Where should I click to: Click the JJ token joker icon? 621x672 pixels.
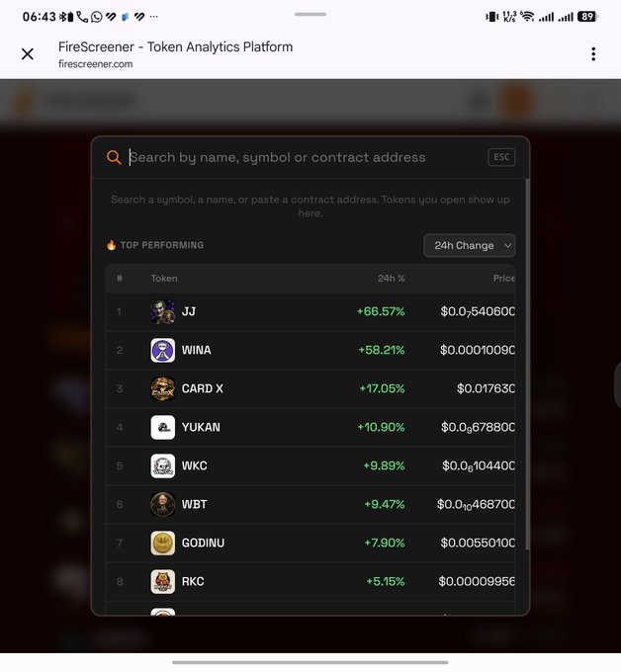(162, 311)
